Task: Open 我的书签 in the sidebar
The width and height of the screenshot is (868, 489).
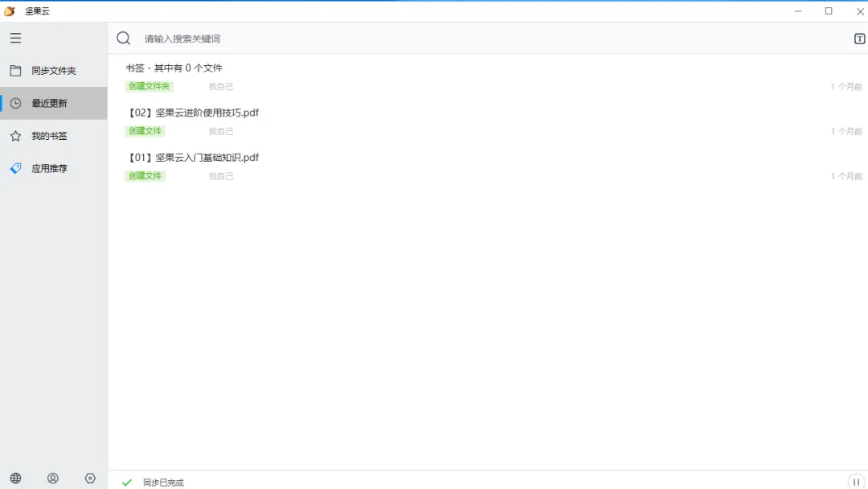Action: coord(54,136)
